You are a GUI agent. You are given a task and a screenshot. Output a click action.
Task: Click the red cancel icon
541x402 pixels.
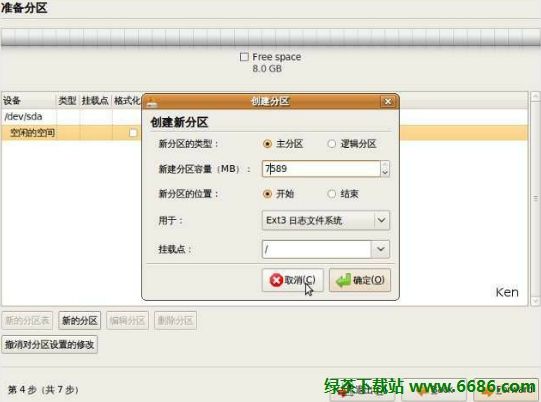click(276, 280)
